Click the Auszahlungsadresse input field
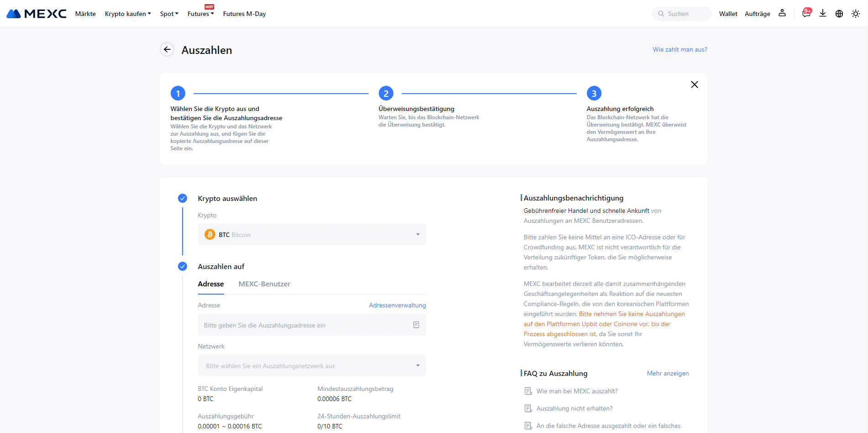Image resolution: width=868 pixels, height=433 pixels. (x=312, y=325)
